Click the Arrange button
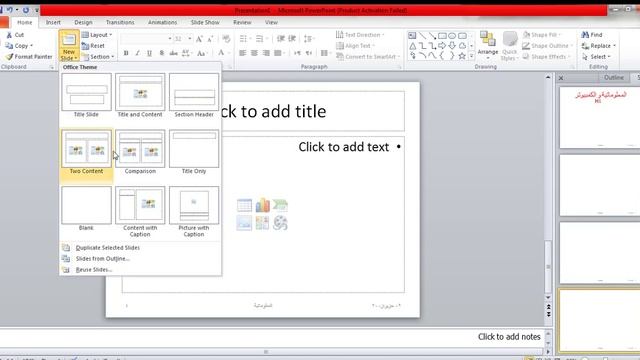Image resolution: width=640 pixels, height=360 pixels. [x=488, y=45]
